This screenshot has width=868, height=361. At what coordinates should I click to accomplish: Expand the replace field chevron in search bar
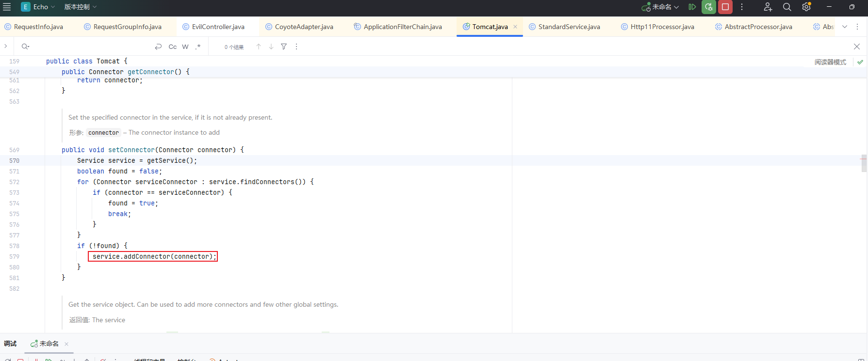[x=5, y=47]
